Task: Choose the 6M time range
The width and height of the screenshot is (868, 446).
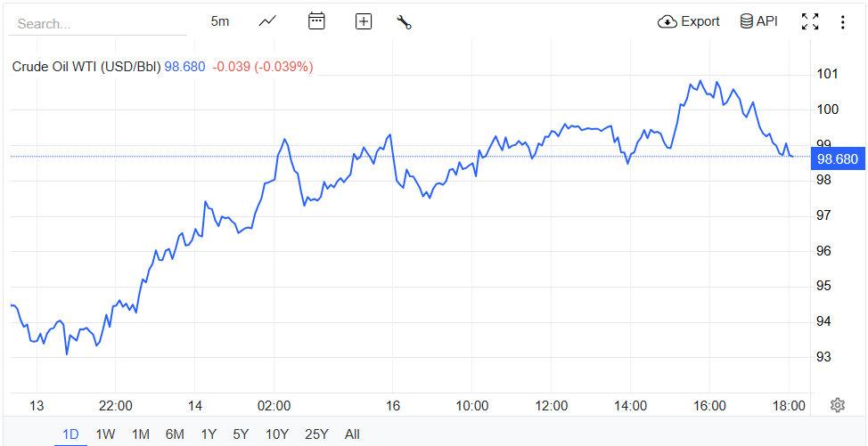Action: pos(175,434)
